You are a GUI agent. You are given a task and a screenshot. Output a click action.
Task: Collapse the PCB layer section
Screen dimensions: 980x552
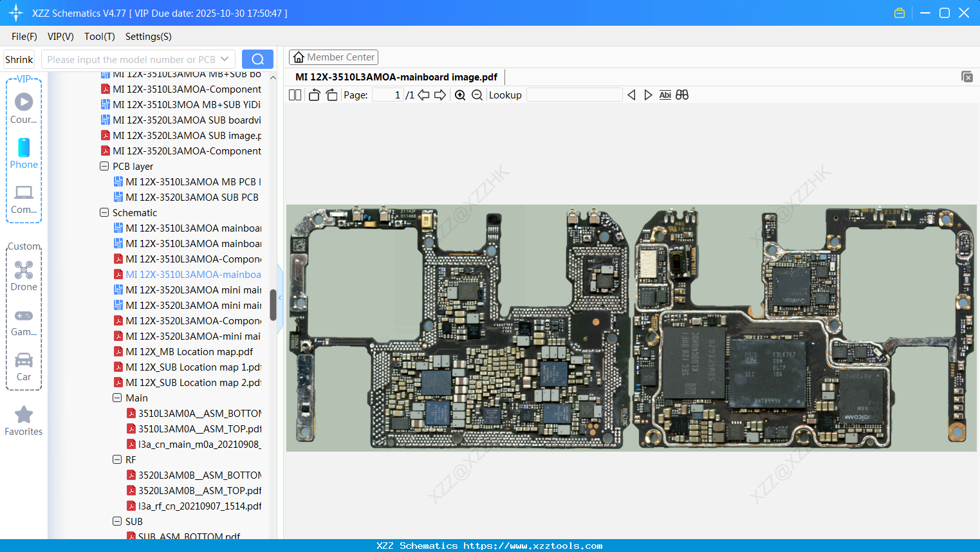[x=104, y=166]
